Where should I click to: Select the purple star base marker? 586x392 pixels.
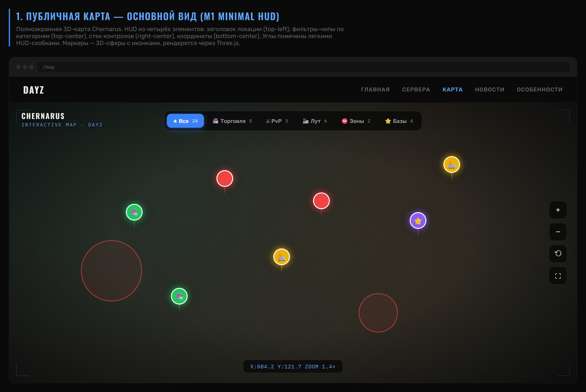point(418,220)
